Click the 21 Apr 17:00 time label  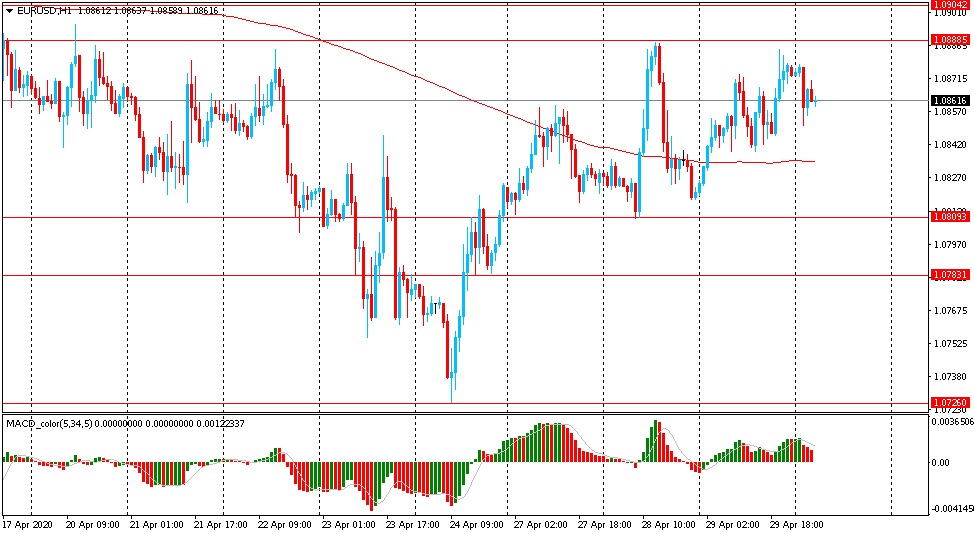pos(221,525)
